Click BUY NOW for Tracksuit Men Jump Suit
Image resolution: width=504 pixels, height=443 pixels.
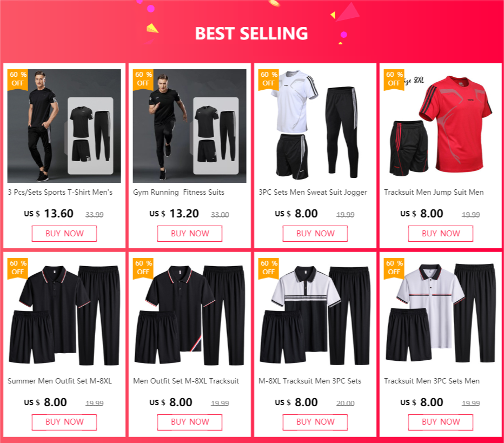441,233
